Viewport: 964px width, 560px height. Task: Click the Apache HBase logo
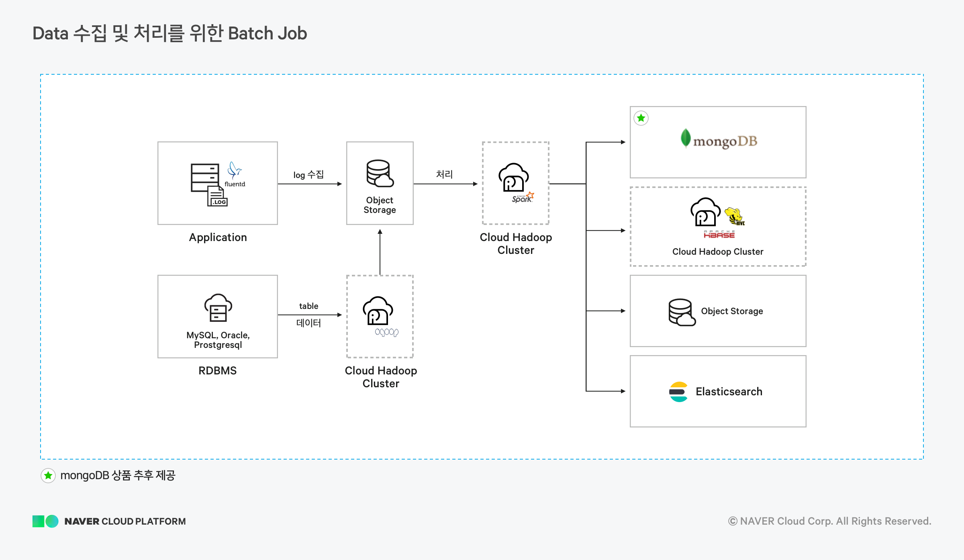coord(719,235)
